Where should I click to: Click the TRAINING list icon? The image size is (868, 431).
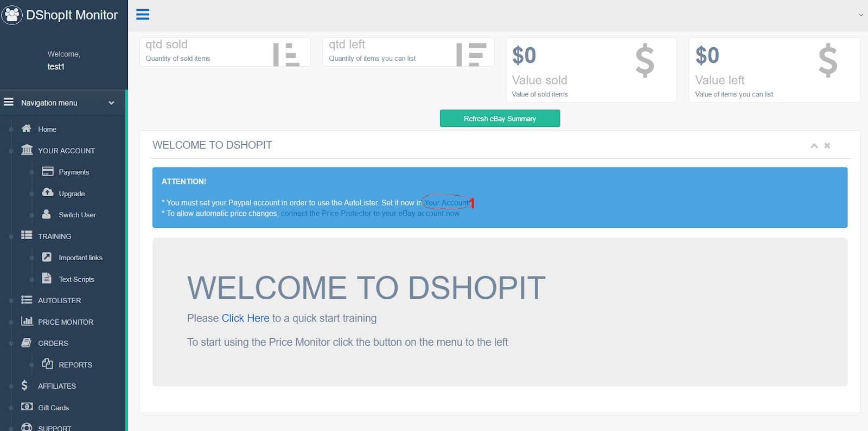click(27, 235)
